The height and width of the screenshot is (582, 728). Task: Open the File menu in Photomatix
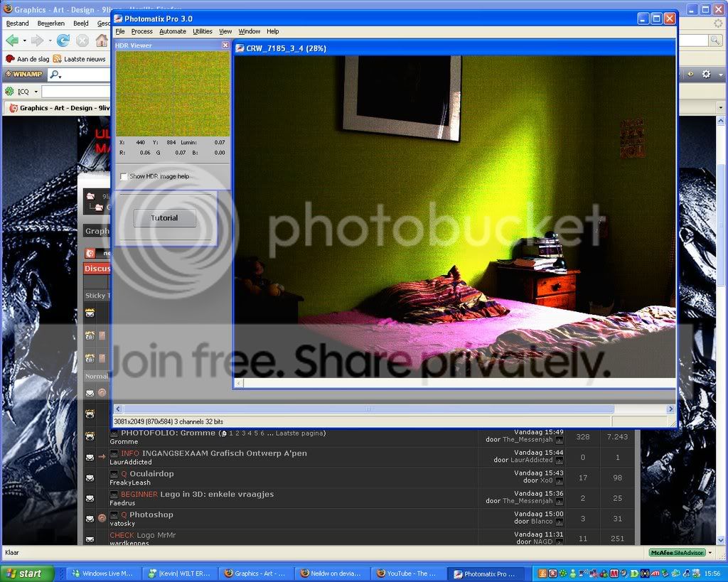click(x=119, y=31)
